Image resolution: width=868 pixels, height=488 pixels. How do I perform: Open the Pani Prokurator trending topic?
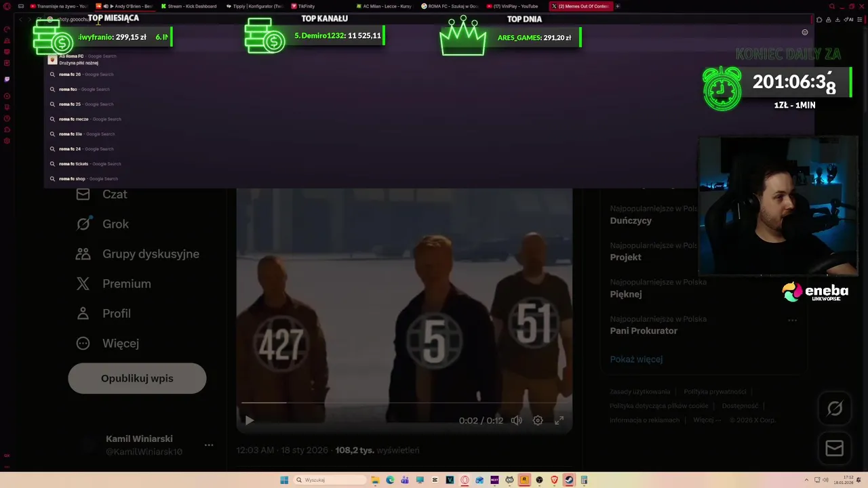click(x=644, y=331)
